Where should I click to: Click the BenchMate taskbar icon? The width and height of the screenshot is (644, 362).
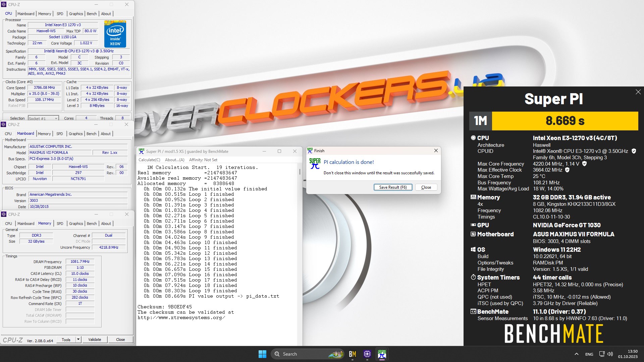(352, 354)
